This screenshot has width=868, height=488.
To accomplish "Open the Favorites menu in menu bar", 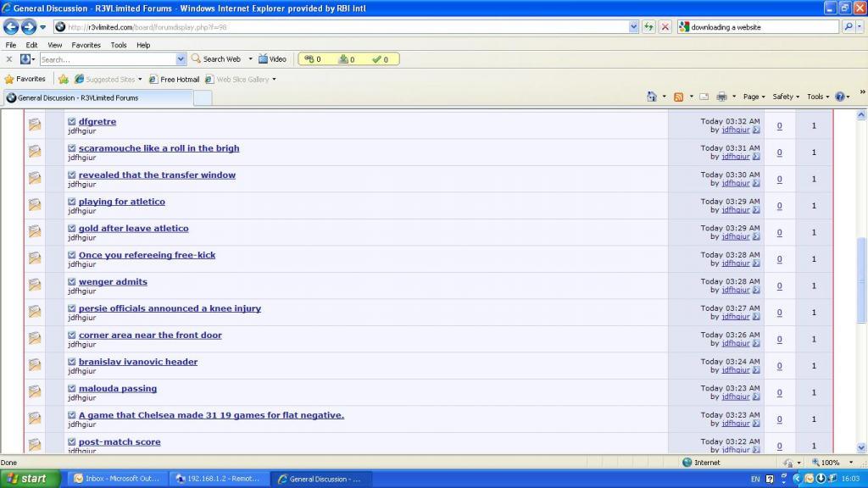I will (86, 45).
